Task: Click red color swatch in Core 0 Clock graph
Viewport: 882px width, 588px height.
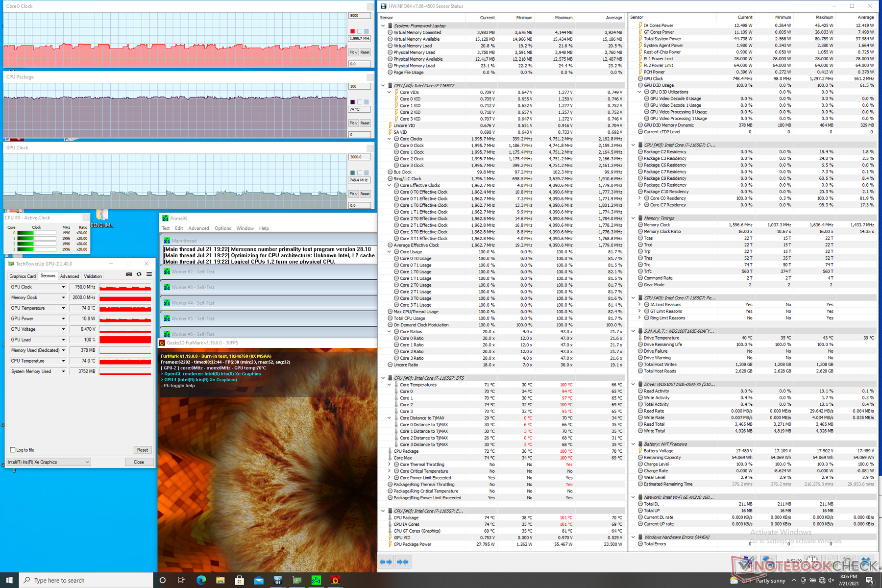Action: (x=352, y=31)
